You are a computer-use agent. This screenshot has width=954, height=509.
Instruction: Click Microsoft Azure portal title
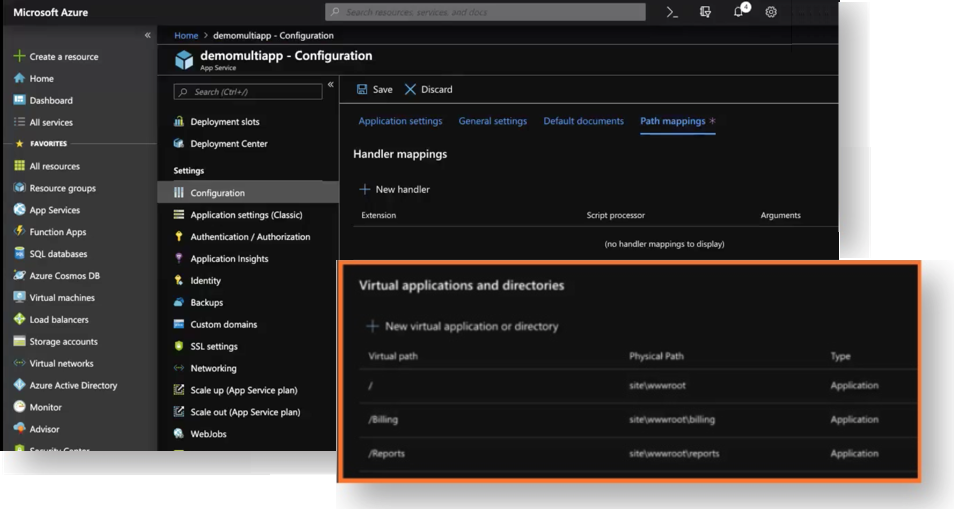tap(50, 12)
